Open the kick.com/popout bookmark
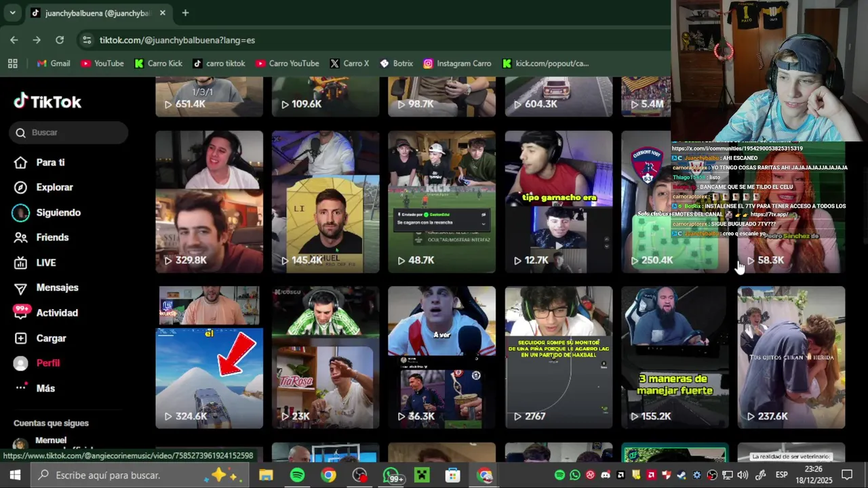The width and height of the screenshot is (868, 488). [x=546, y=64]
